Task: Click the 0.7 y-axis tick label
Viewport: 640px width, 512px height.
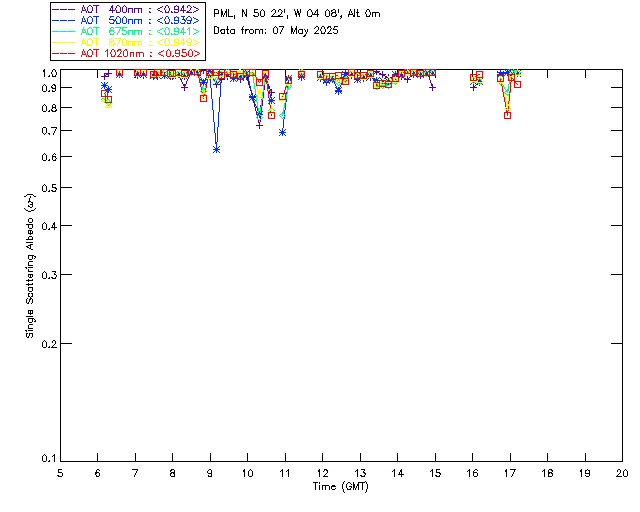Action: (x=49, y=131)
